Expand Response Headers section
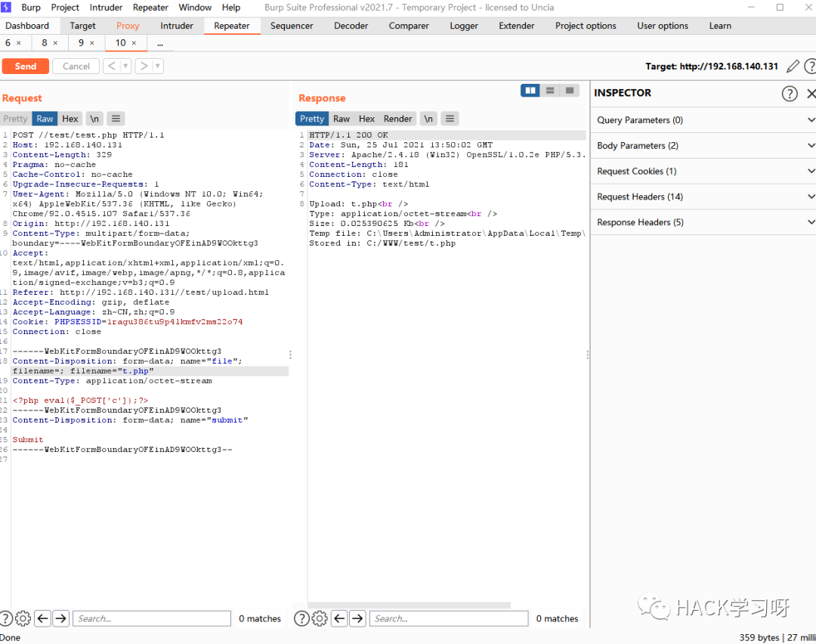The image size is (816, 644). (x=703, y=222)
